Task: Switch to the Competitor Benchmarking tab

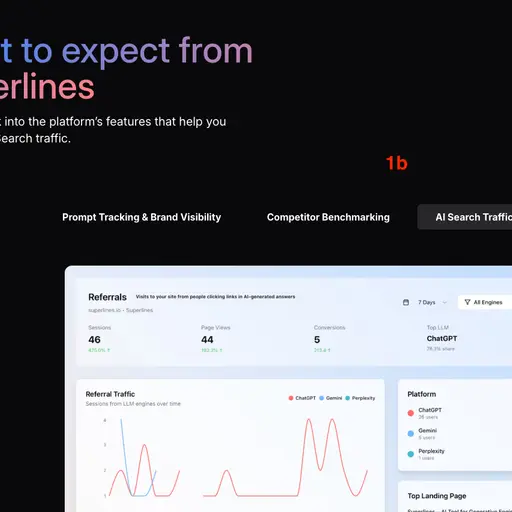Action: (x=328, y=217)
